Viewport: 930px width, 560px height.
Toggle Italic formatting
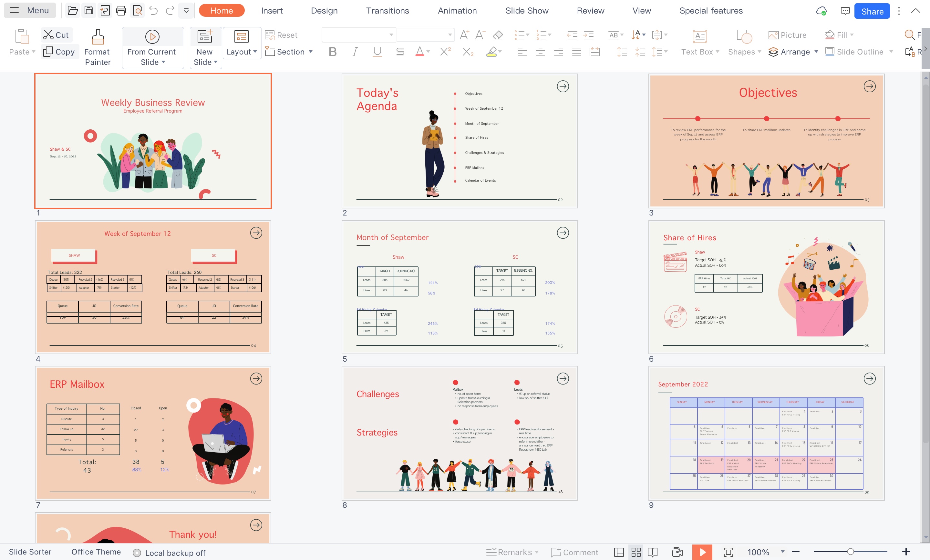coord(355,52)
